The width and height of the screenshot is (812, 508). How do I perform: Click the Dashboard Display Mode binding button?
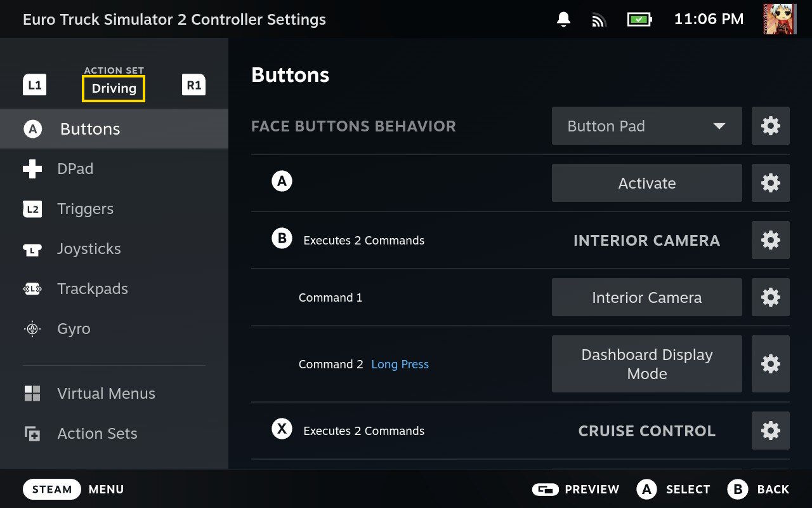point(646,364)
